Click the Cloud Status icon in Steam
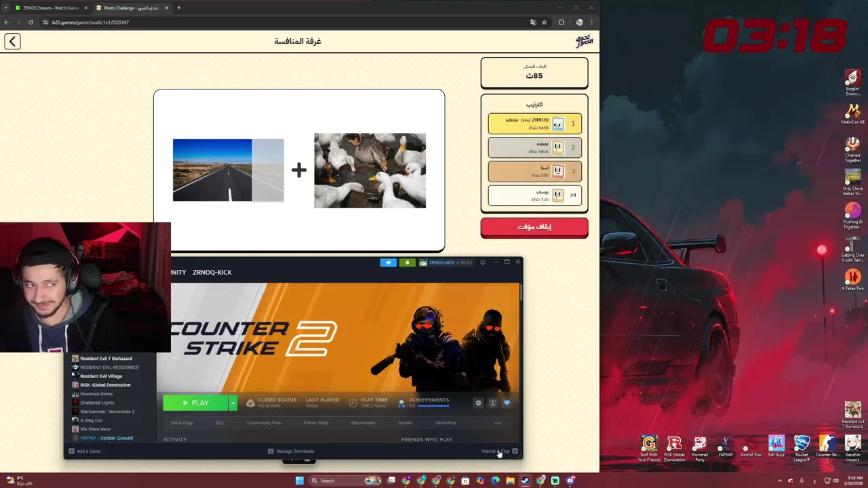 pyautogui.click(x=250, y=403)
